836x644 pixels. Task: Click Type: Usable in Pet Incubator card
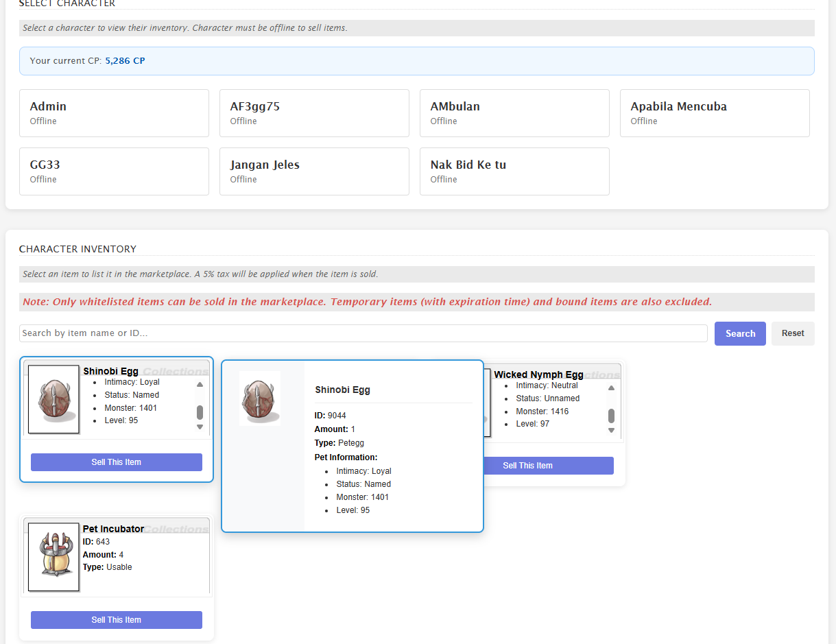pyautogui.click(x=108, y=567)
